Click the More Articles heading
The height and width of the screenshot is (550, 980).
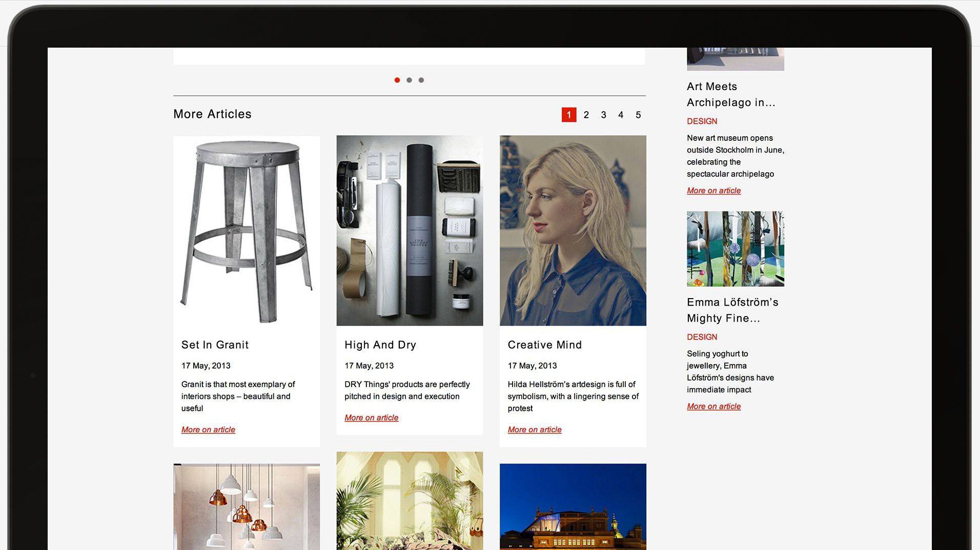(212, 114)
